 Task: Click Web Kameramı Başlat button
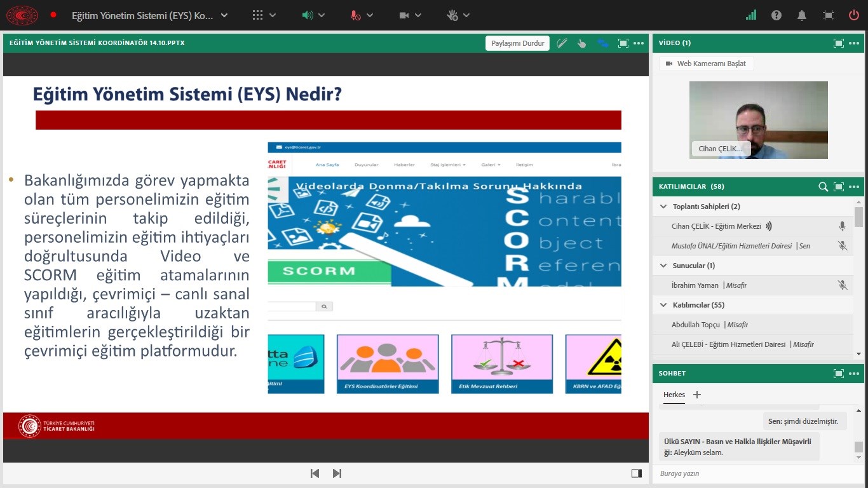(x=706, y=64)
